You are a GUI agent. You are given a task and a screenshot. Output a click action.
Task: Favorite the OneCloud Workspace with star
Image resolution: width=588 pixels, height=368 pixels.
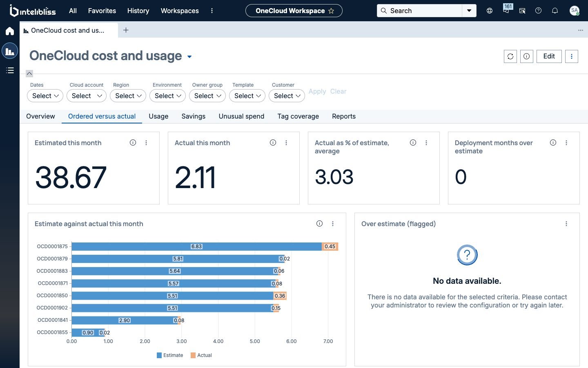coord(331,11)
